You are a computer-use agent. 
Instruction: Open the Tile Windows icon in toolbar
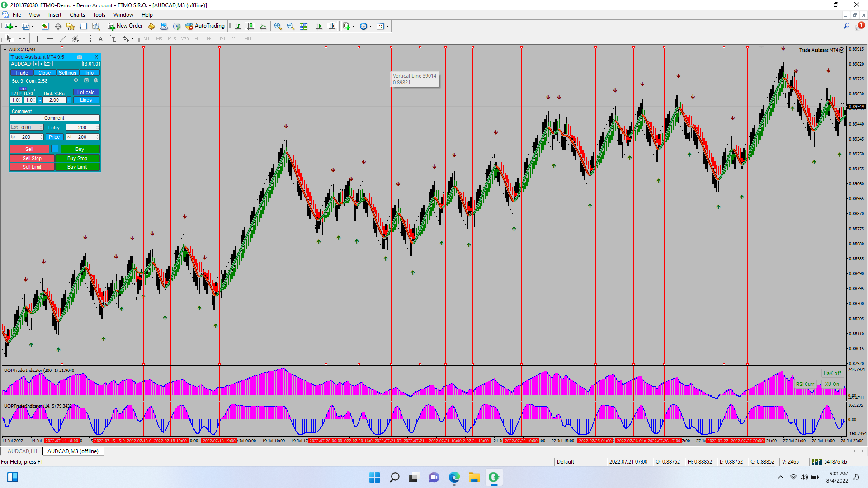pyautogui.click(x=303, y=26)
